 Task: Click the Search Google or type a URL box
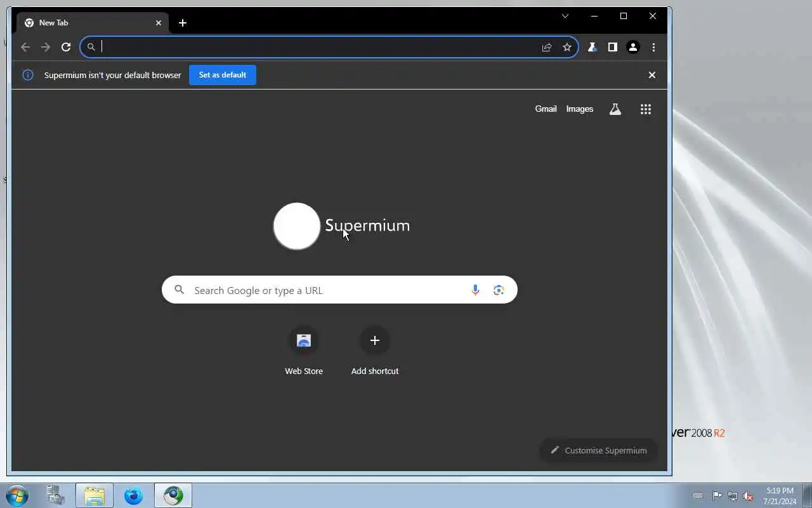coord(339,290)
